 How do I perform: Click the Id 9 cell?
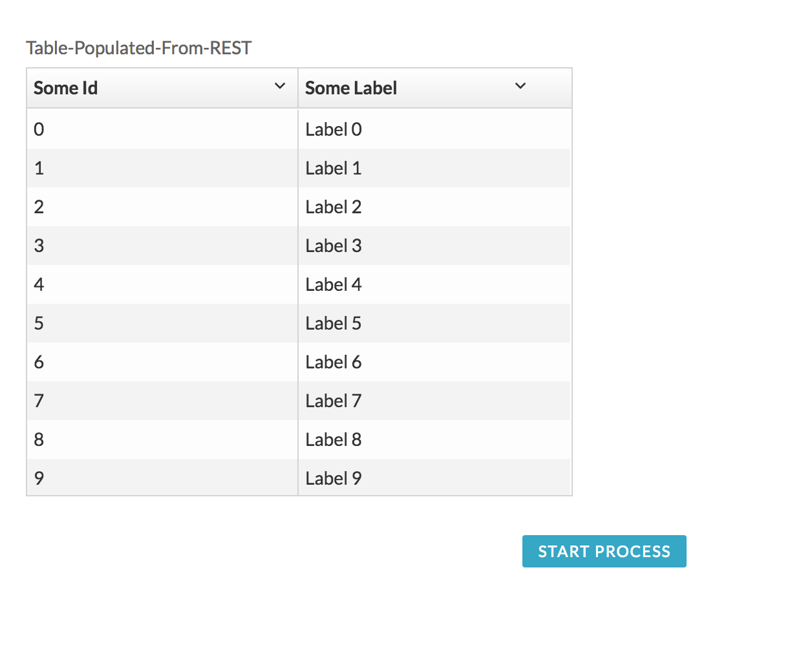pos(162,478)
